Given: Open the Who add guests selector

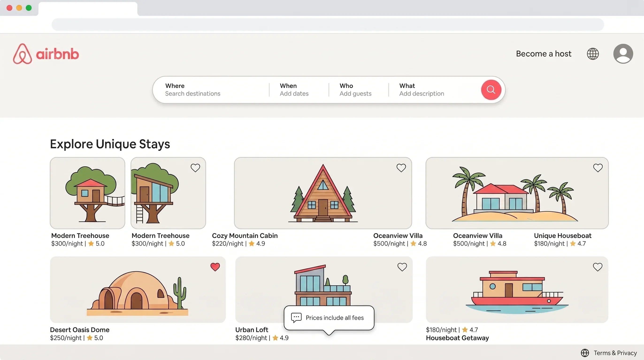Looking at the screenshot, I should click(x=356, y=90).
